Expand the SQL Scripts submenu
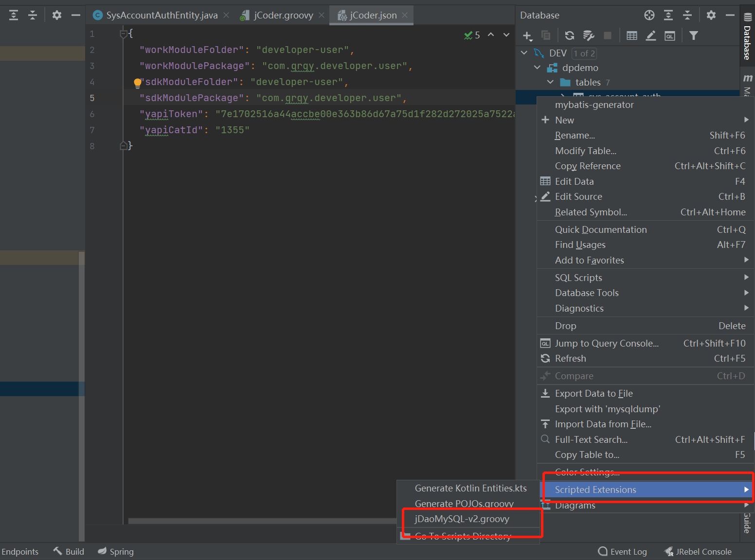Screen dimensions: 755x560 (x=646, y=278)
